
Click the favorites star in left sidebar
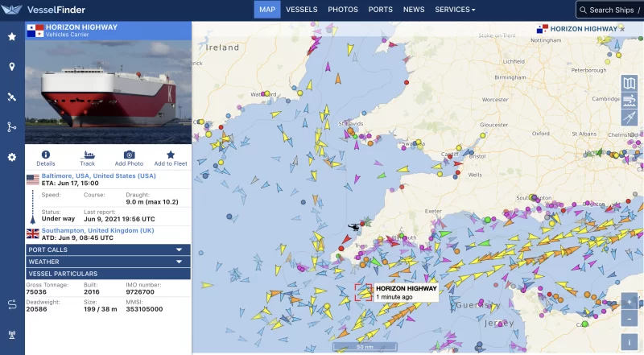11,37
